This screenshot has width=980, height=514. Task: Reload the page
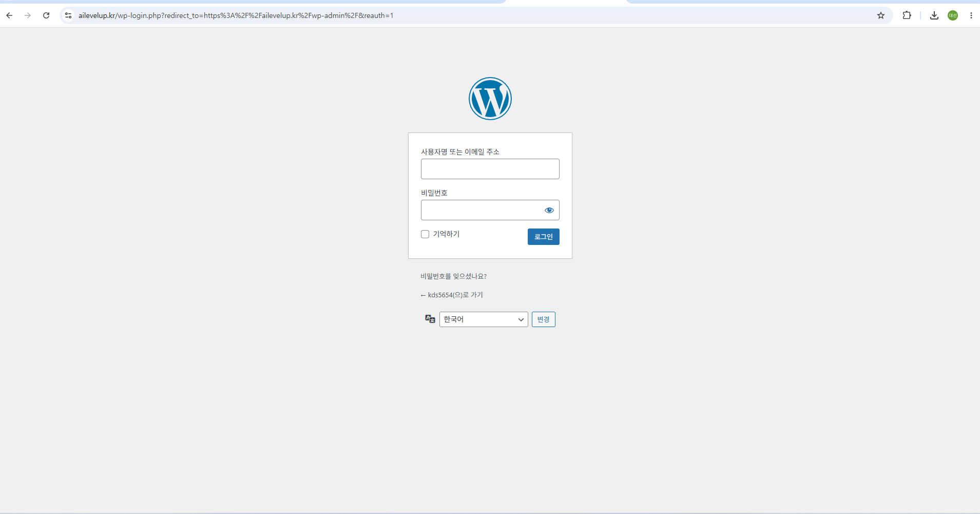46,15
